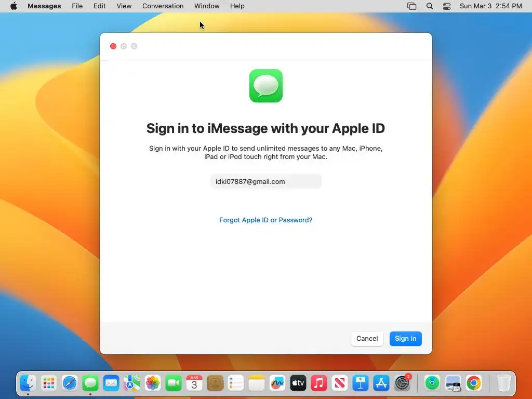The width and height of the screenshot is (532, 399).
Task: Open App Store from the dock
Action: 381,383
